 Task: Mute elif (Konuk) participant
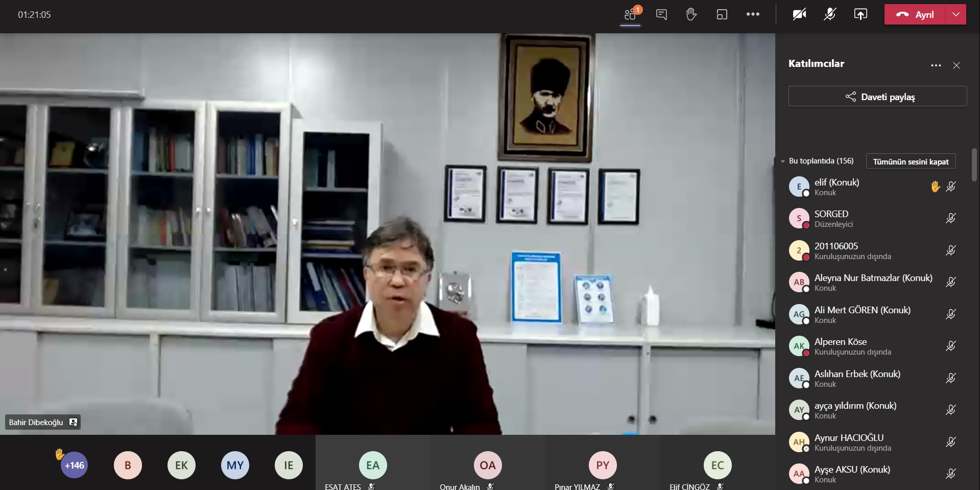point(951,186)
